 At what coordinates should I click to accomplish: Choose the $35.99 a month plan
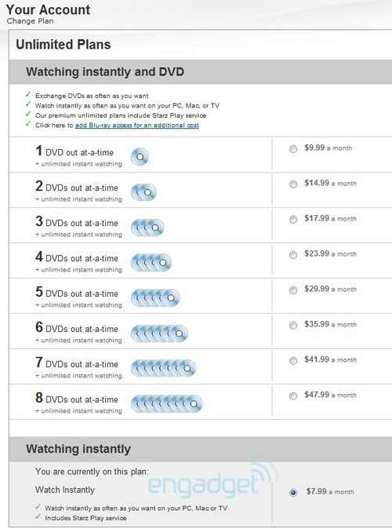pyautogui.click(x=293, y=326)
